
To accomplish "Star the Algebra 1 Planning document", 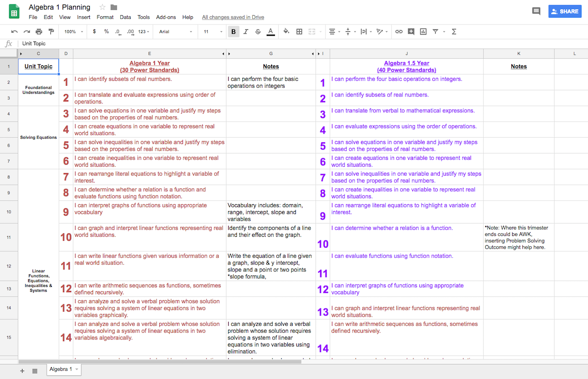I will [x=102, y=7].
